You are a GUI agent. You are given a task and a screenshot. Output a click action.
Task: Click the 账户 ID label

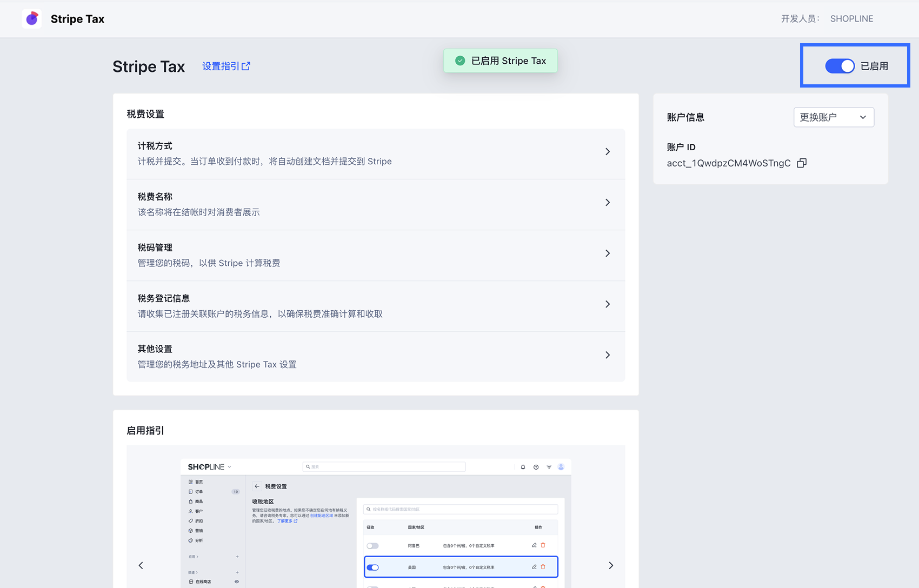click(681, 147)
